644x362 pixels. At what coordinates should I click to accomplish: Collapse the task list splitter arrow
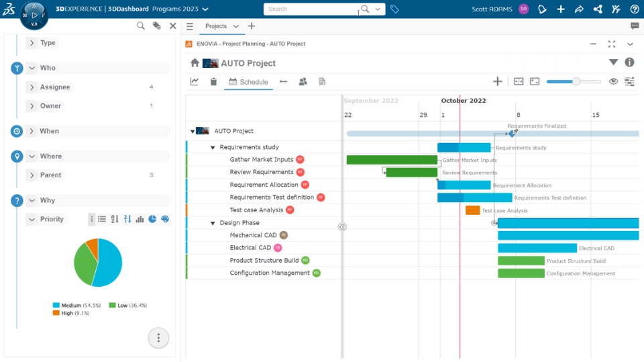click(342, 226)
